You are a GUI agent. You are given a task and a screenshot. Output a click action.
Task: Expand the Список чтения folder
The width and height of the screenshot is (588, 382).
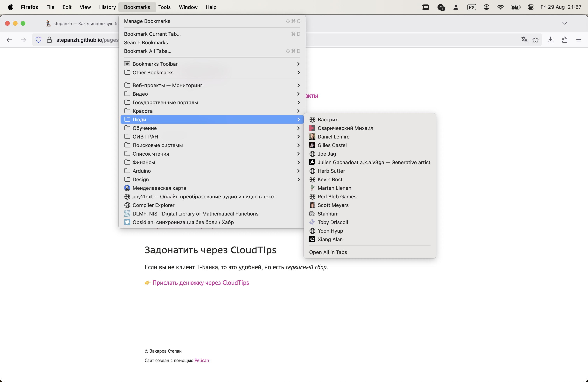pyautogui.click(x=212, y=154)
